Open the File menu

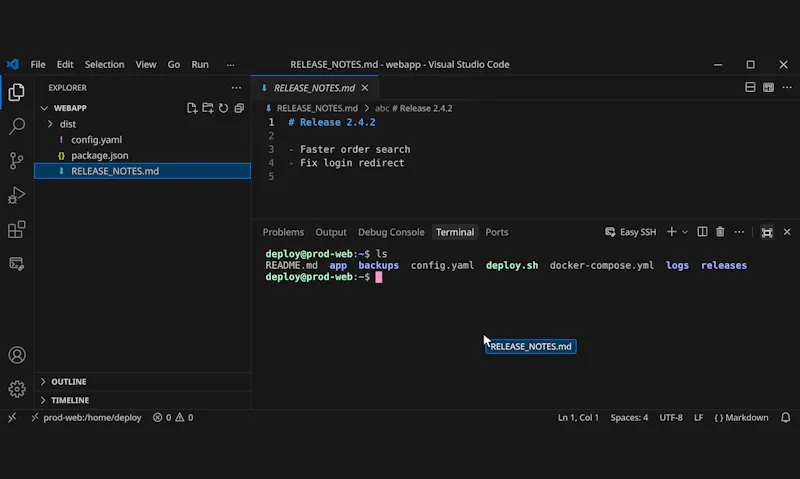point(38,64)
